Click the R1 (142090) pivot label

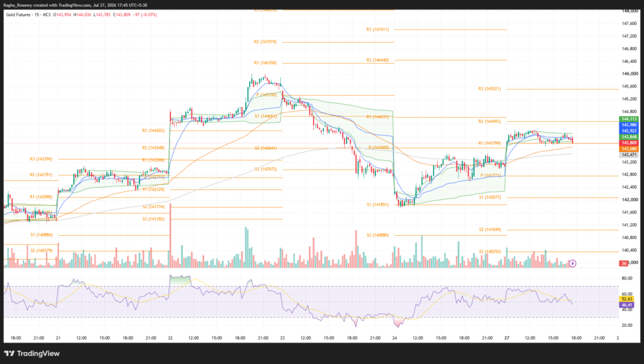tap(41, 197)
